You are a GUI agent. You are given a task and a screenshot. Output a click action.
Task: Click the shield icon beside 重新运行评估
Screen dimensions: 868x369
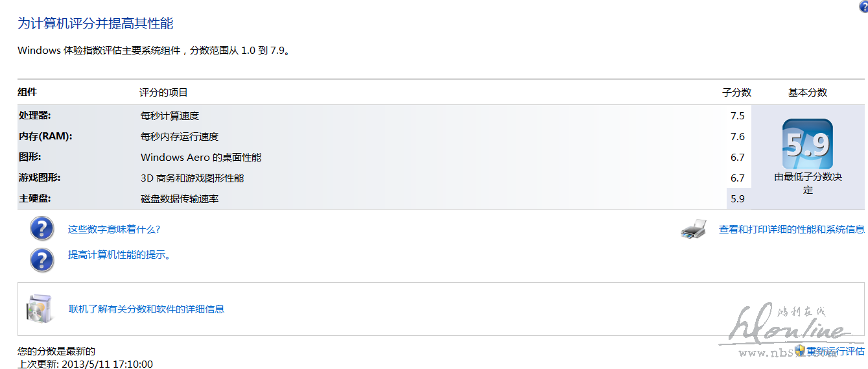click(x=800, y=351)
